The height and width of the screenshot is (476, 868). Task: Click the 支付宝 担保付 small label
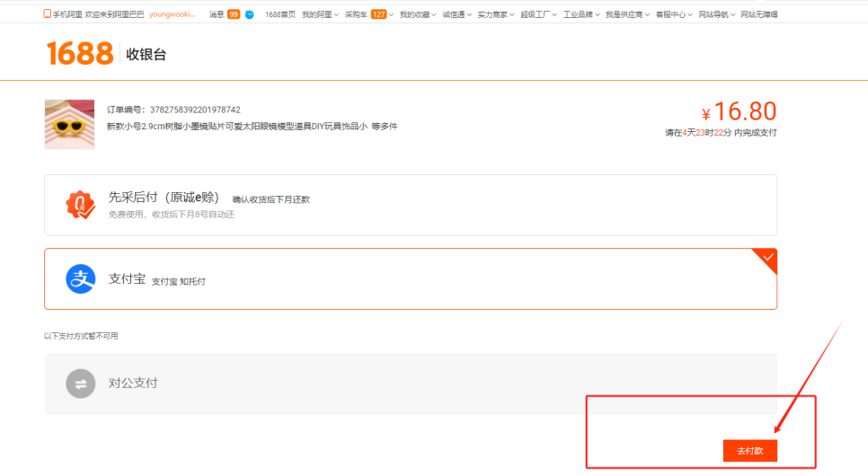(x=178, y=281)
